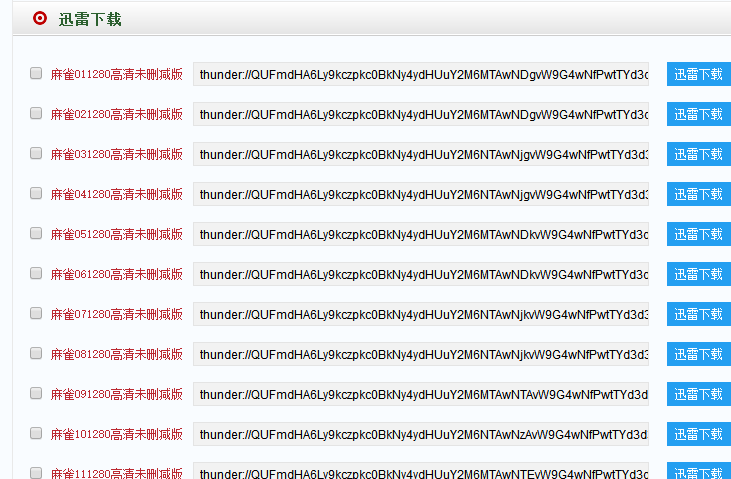
Task: Click 迅雷下载 button for 麻雀031280 row
Action: pyautogui.click(x=699, y=154)
